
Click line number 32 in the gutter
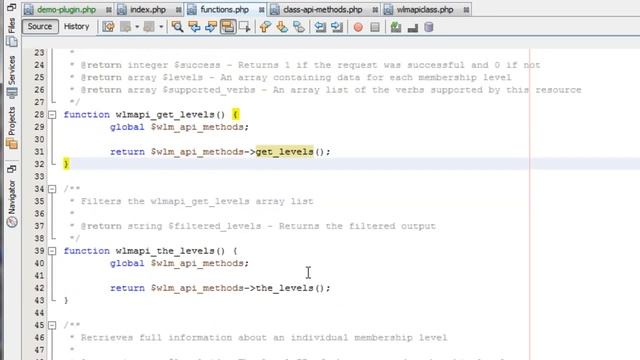39,164
